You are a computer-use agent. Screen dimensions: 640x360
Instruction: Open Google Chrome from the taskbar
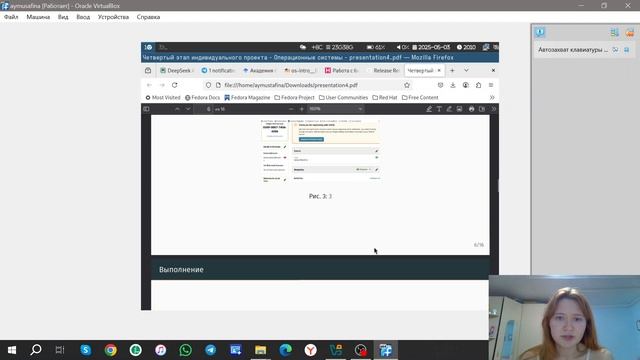(111, 350)
